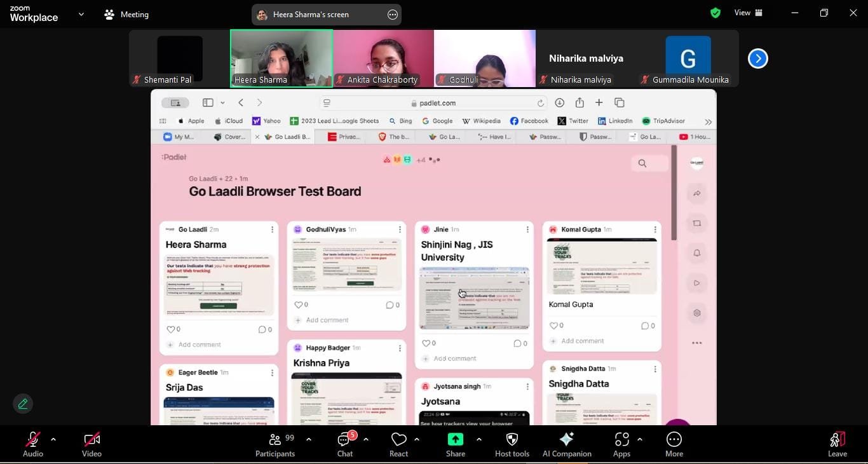
Task: Open a new Safari tab with plus
Action: click(x=599, y=102)
